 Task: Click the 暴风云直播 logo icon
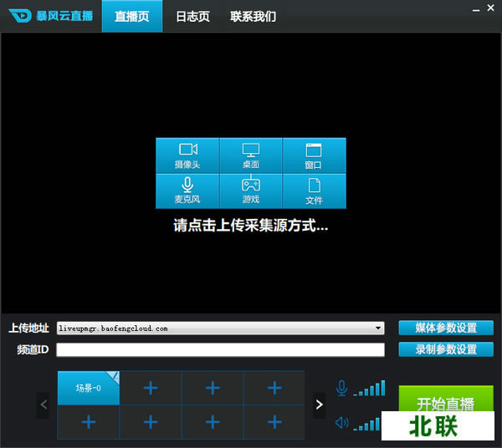click(16, 16)
